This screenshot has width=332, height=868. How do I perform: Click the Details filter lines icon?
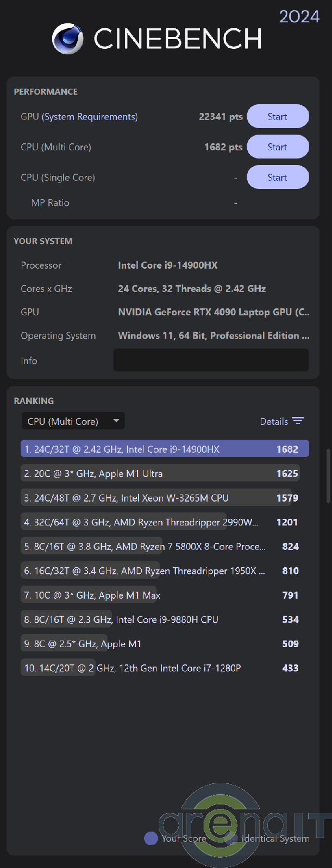298,421
